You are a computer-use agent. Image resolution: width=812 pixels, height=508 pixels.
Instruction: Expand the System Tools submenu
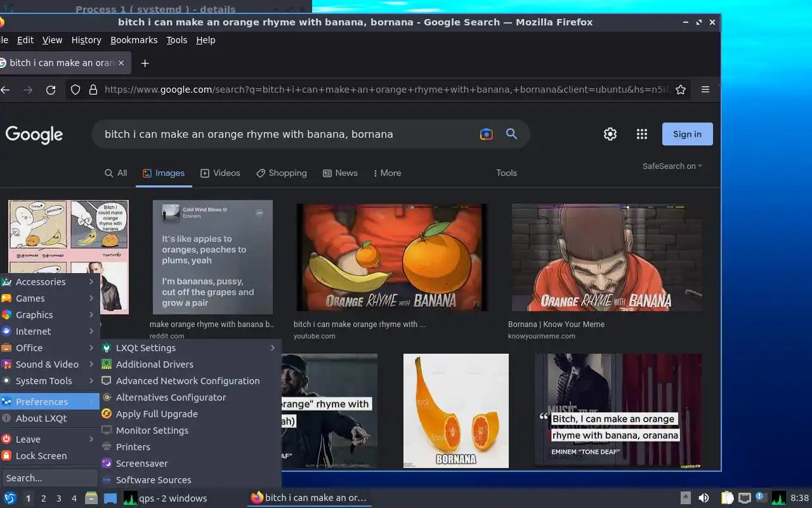50,381
